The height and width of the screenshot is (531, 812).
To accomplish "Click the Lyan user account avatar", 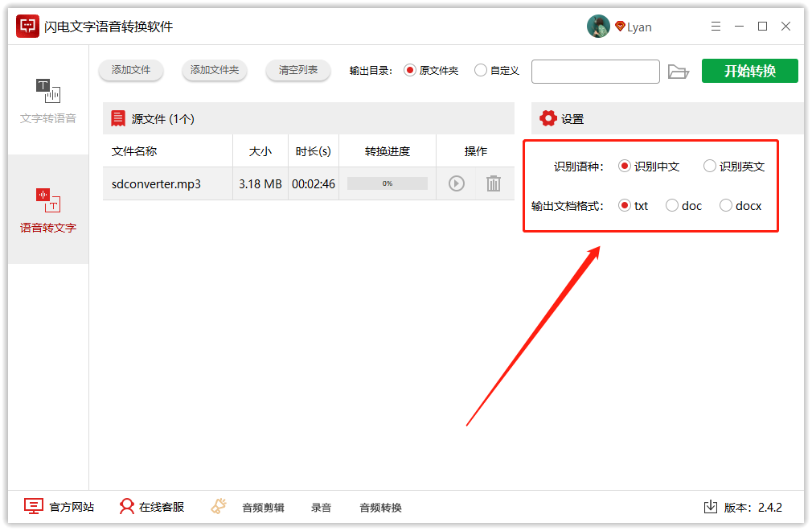I will [x=598, y=26].
